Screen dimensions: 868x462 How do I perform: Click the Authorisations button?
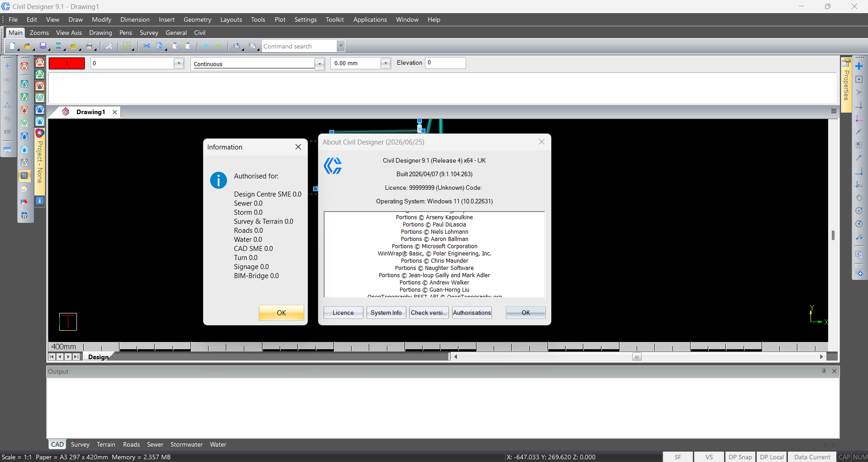(x=472, y=313)
